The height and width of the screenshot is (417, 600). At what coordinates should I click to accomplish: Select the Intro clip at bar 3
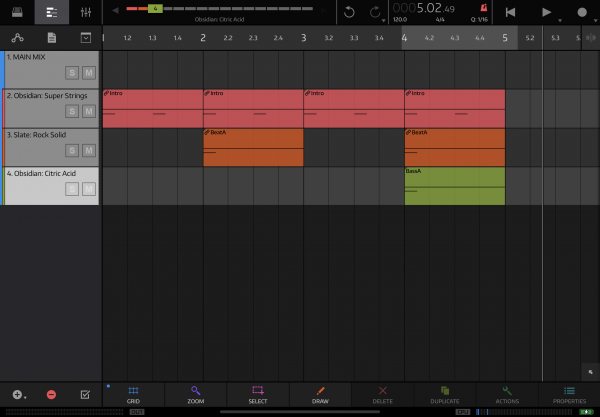[354, 108]
